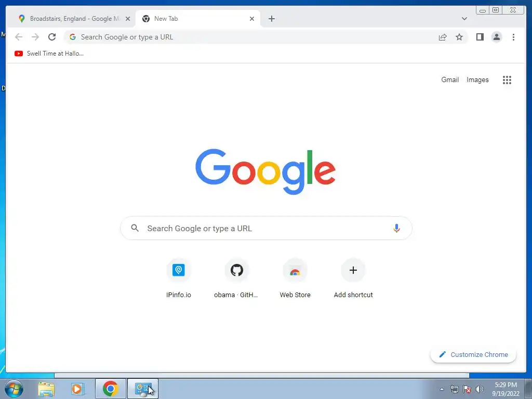This screenshot has width=532, height=399.
Task: Click Chrome icon in the taskbar
Action: pyautogui.click(x=111, y=389)
